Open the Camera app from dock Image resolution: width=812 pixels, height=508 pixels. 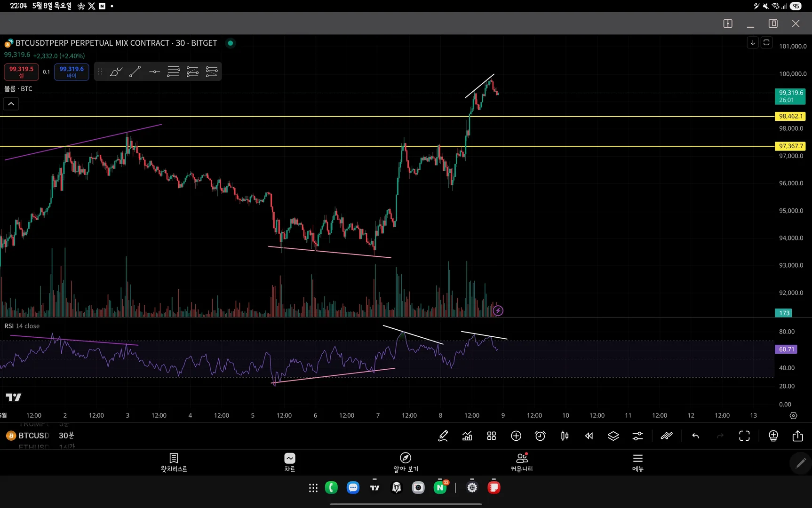(418, 488)
